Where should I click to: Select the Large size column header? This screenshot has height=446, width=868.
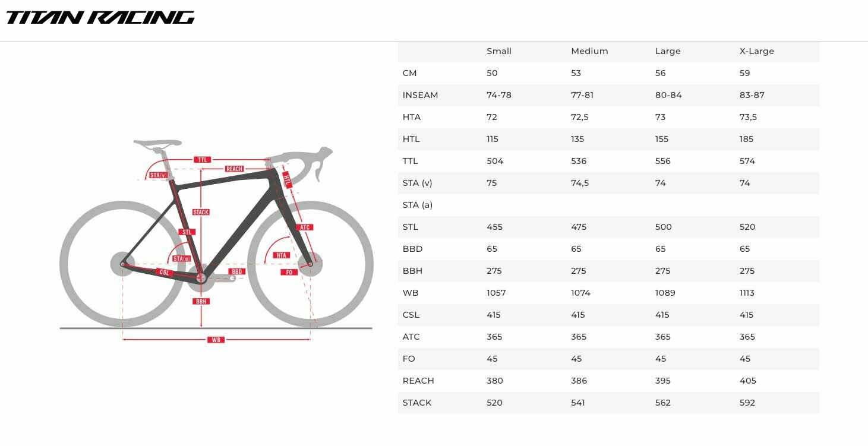[x=668, y=51]
